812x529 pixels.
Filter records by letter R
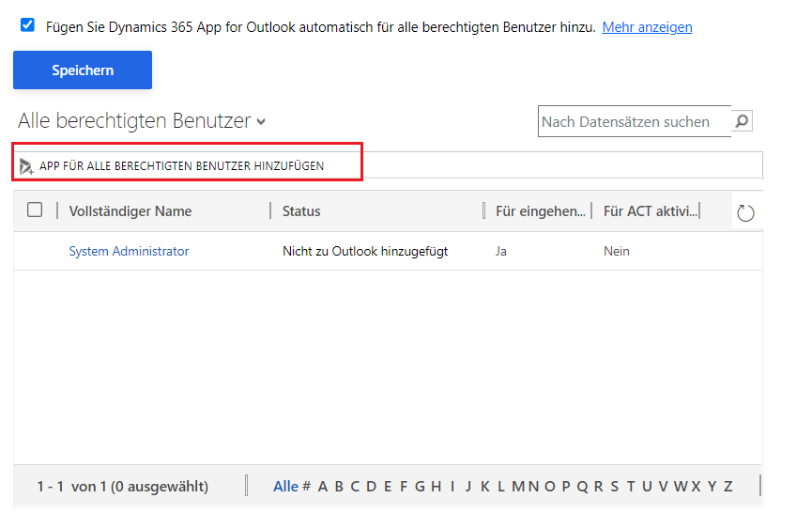click(x=598, y=487)
